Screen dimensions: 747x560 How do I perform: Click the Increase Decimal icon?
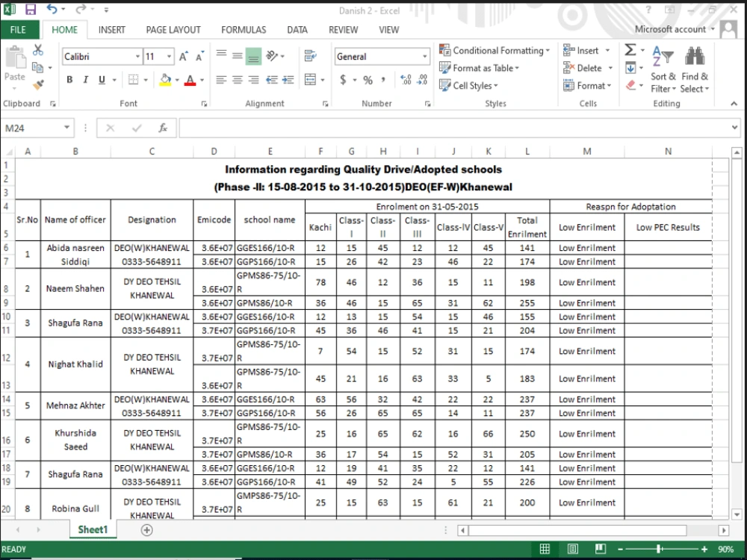(406, 80)
